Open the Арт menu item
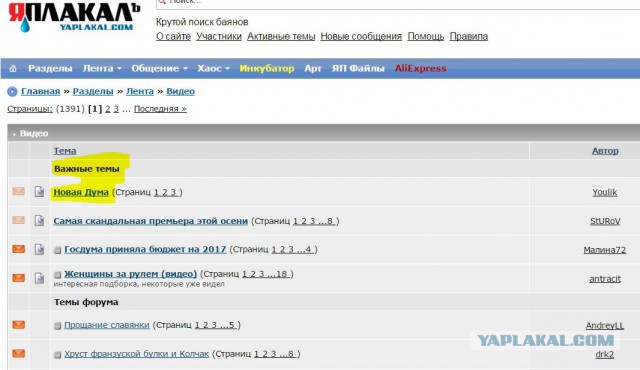This screenshot has width=640, height=370. click(x=313, y=69)
